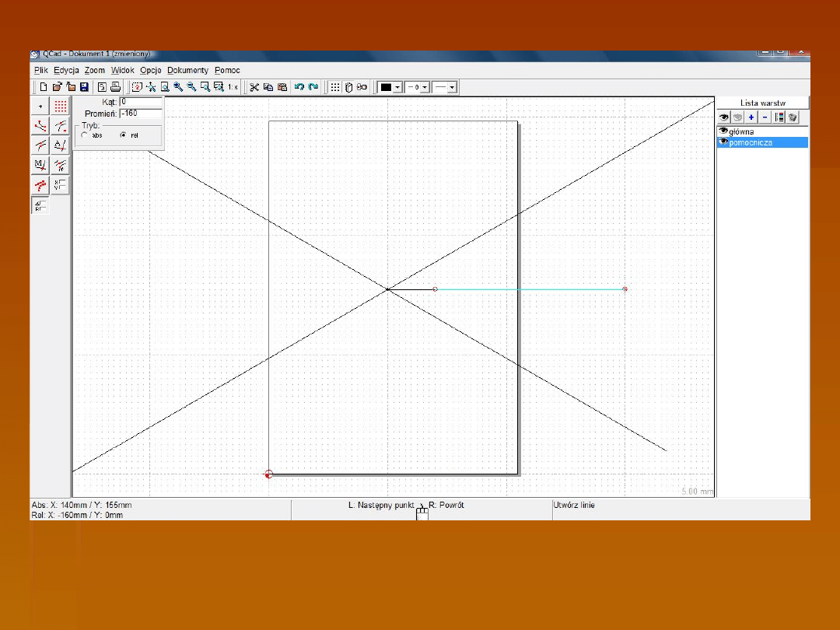Expand the line width dropdown

(x=425, y=87)
